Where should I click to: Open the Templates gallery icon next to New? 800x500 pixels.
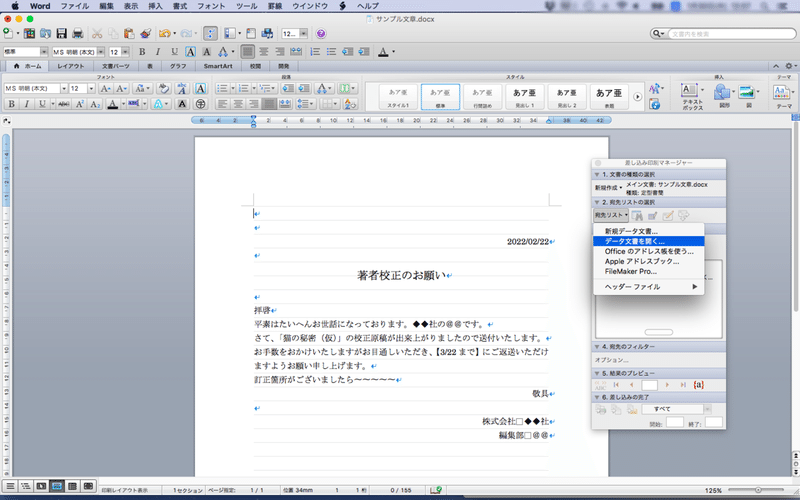click(30, 34)
